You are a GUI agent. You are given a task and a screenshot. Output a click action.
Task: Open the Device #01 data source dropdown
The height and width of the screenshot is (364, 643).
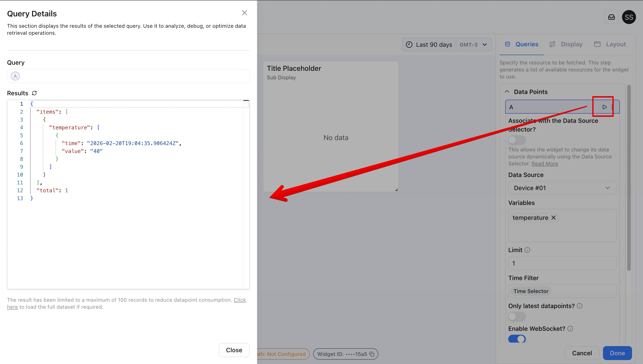(562, 188)
